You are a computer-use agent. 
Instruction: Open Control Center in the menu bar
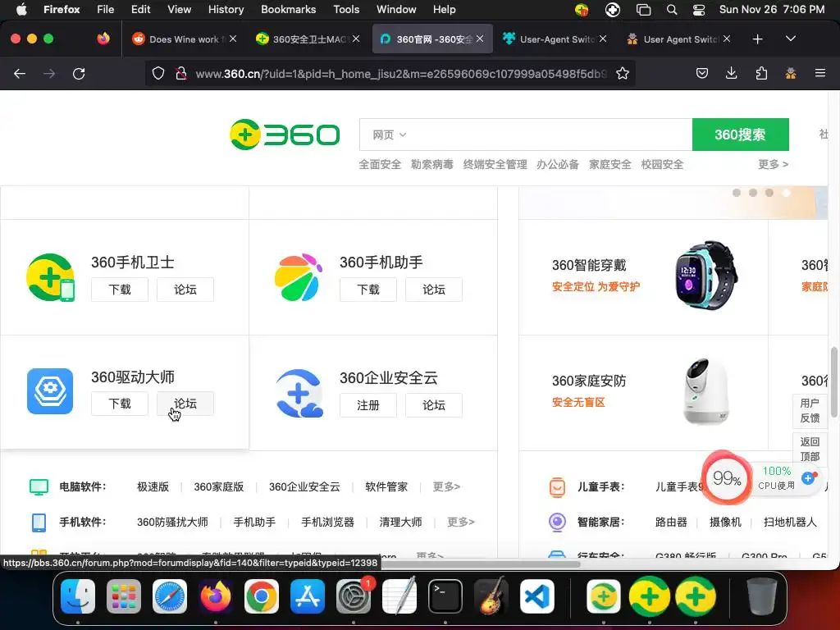pos(699,9)
